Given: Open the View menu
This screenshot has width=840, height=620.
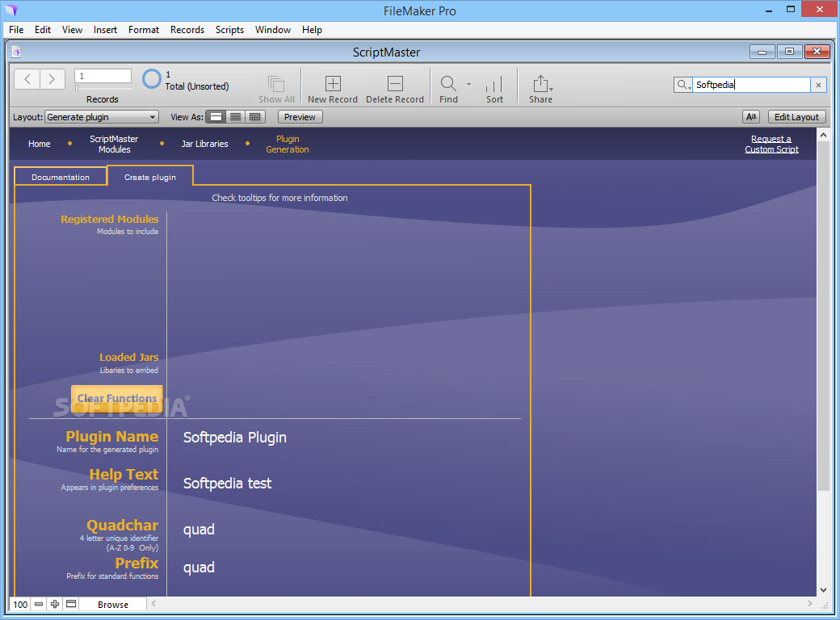Looking at the screenshot, I should pyautogui.click(x=72, y=29).
